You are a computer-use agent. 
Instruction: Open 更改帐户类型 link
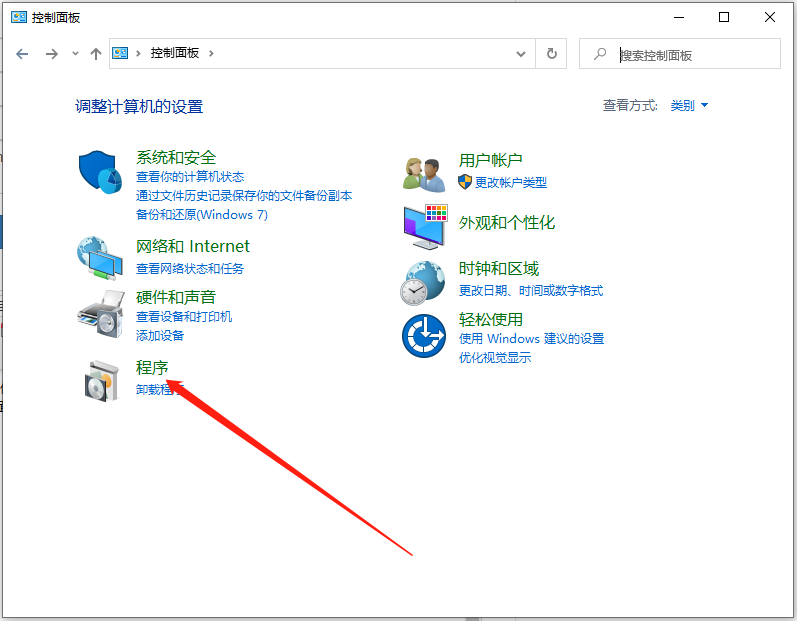click(x=510, y=182)
